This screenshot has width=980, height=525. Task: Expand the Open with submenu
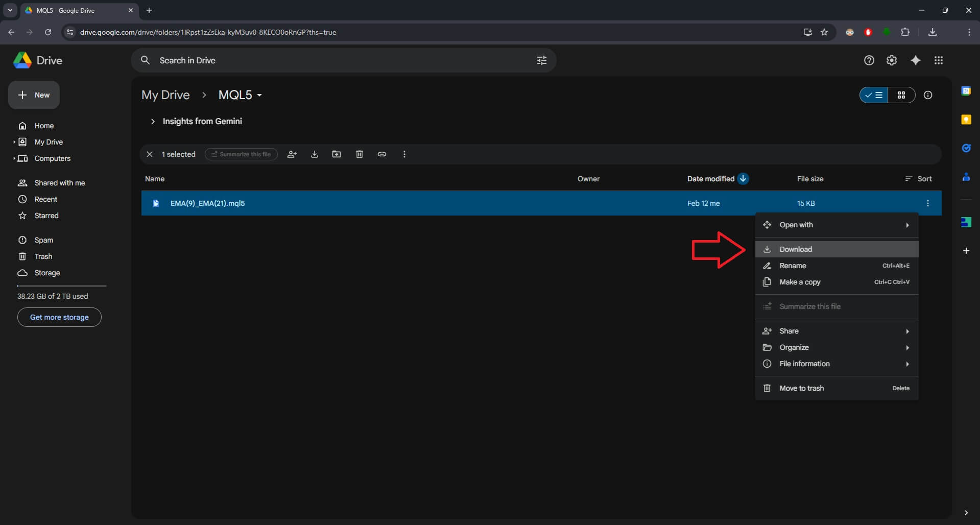836,225
